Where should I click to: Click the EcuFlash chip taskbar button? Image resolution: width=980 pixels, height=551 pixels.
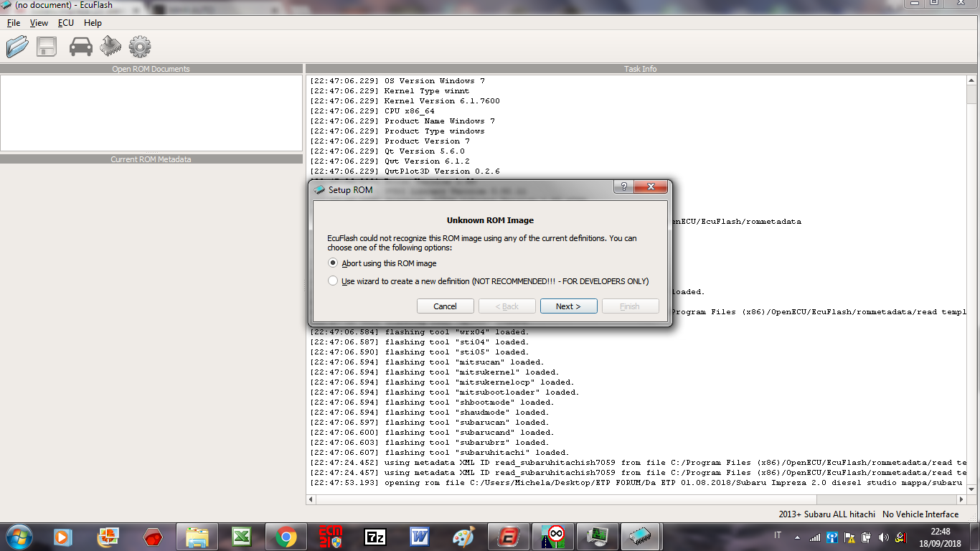coord(639,537)
